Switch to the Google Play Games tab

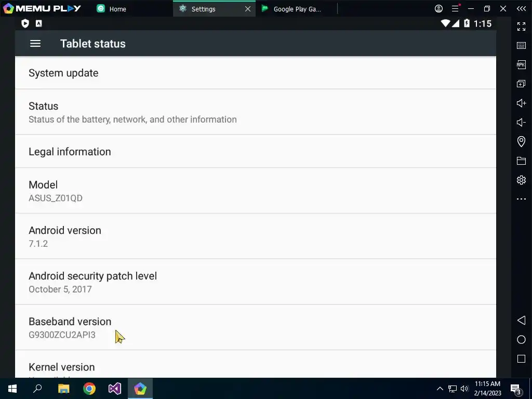[x=297, y=9]
